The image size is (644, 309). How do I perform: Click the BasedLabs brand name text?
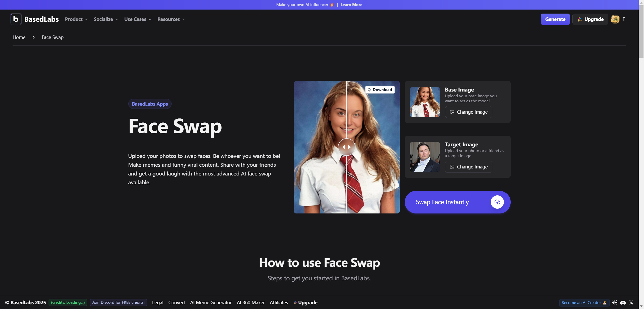click(x=42, y=19)
